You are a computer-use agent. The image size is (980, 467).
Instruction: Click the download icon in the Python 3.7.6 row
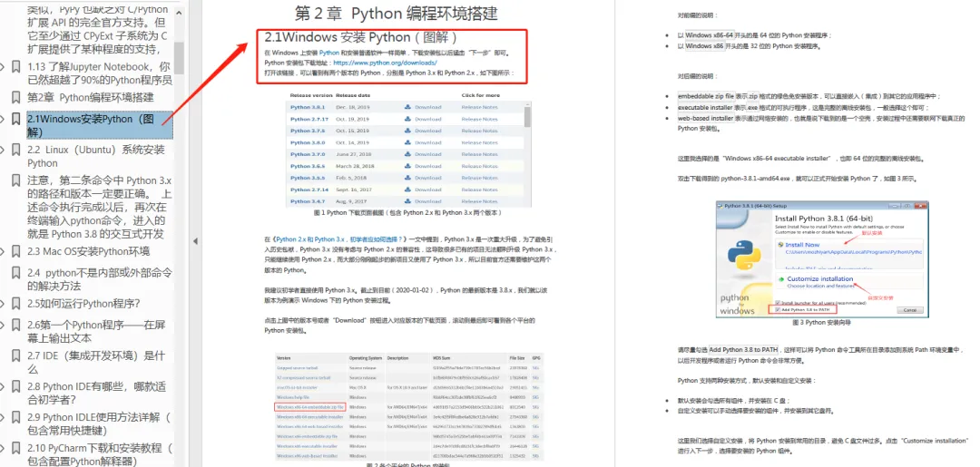(407, 131)
